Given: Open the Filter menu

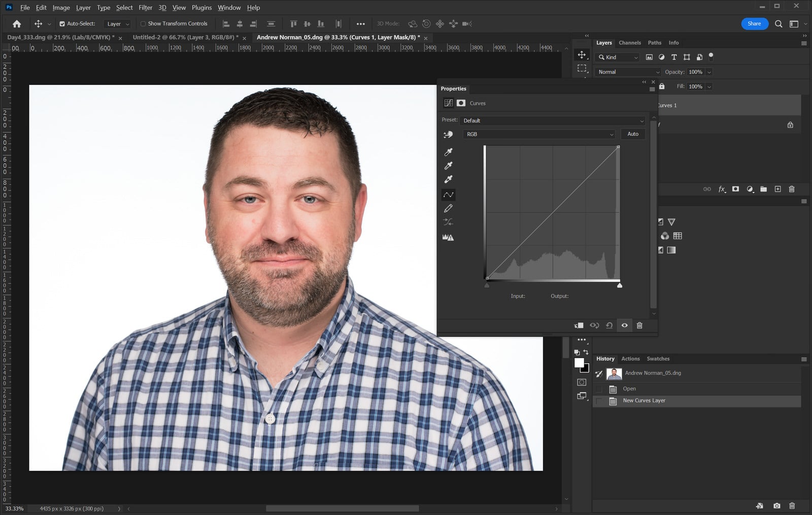Looking at the screenshot, I should [145, 8].
